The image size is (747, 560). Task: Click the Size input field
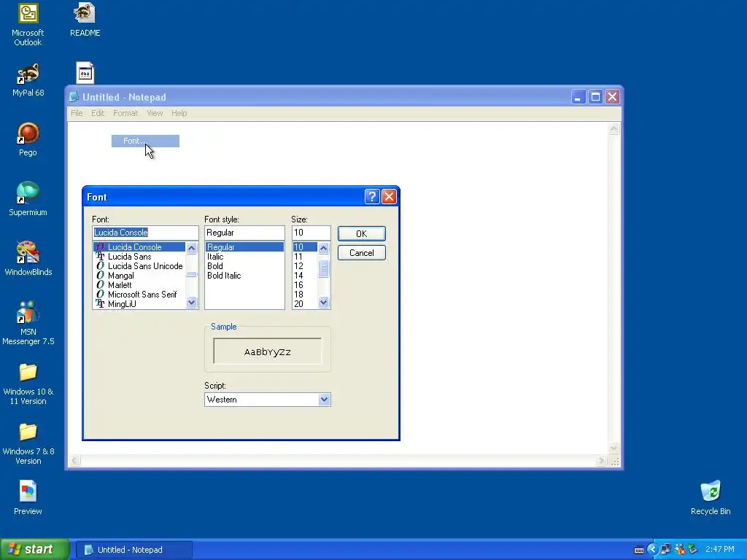click(x=311, y=233)
